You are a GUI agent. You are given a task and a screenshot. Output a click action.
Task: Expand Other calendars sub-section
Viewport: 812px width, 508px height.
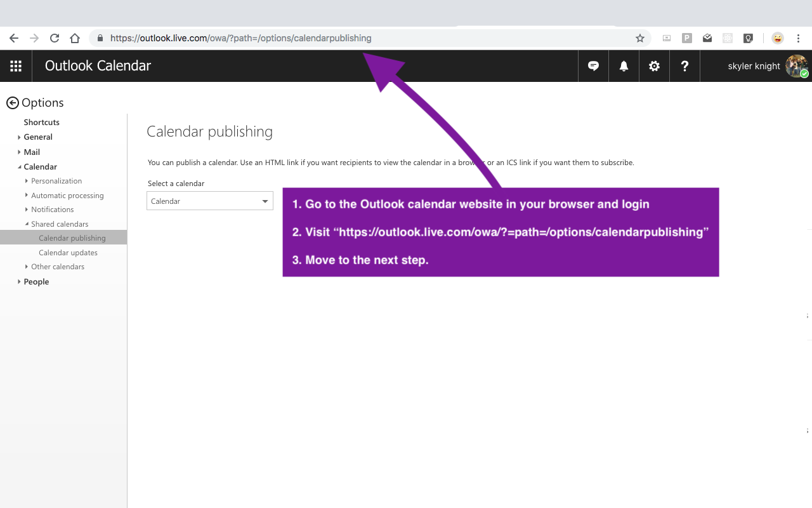[x=27, y=267]
